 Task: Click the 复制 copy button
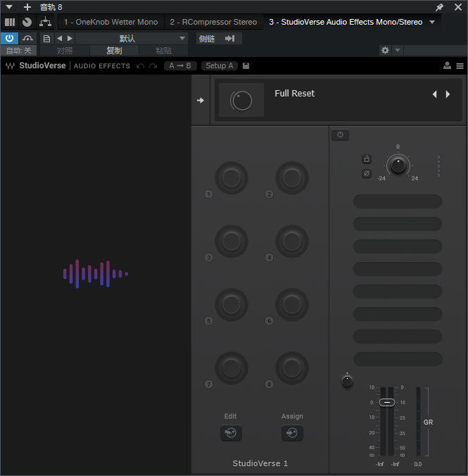114,51
